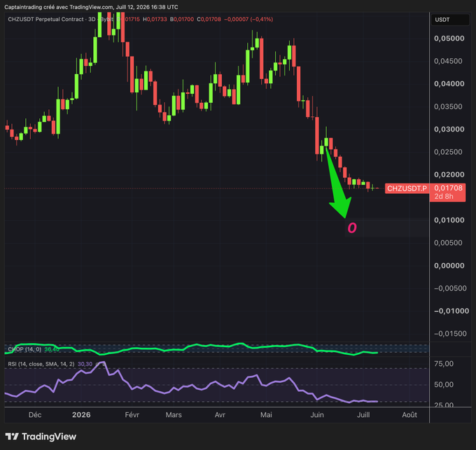Click the 0,00000 price axis label
476x450 pixels.
point(449,265)
